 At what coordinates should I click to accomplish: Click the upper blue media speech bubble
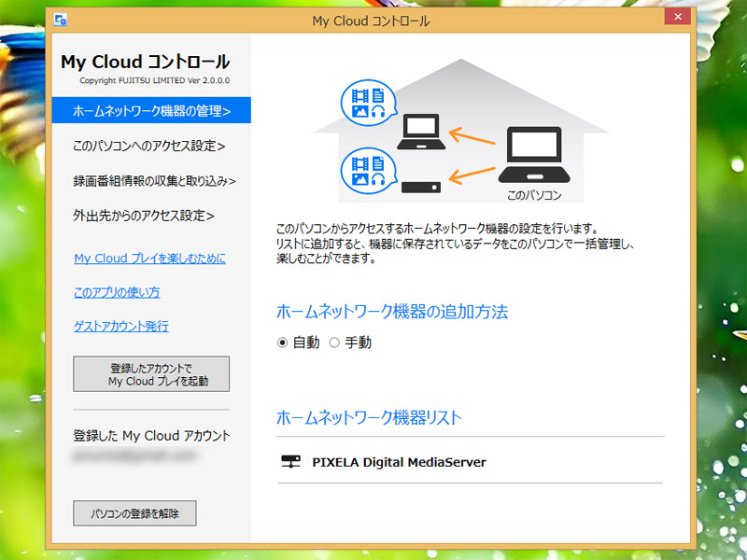(x=367, y=104)
